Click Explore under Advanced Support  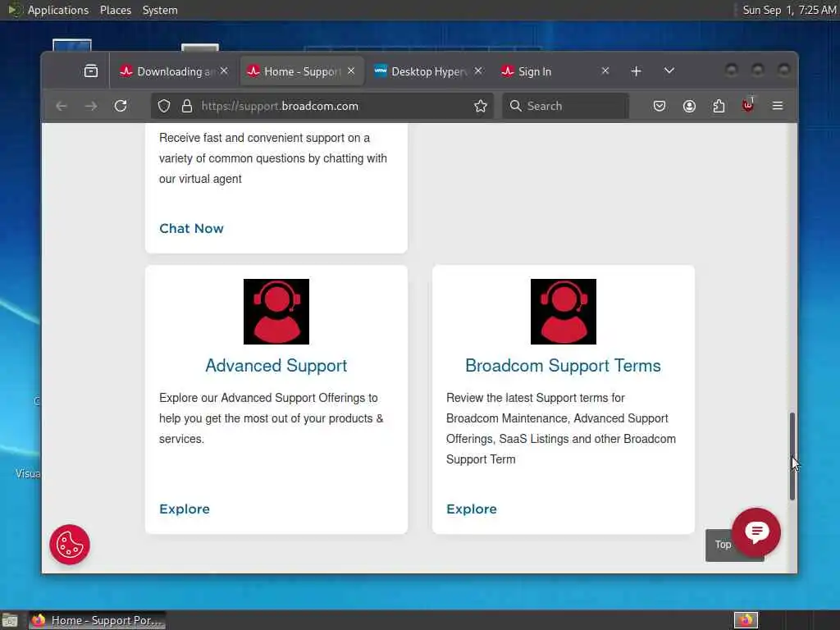185,509
